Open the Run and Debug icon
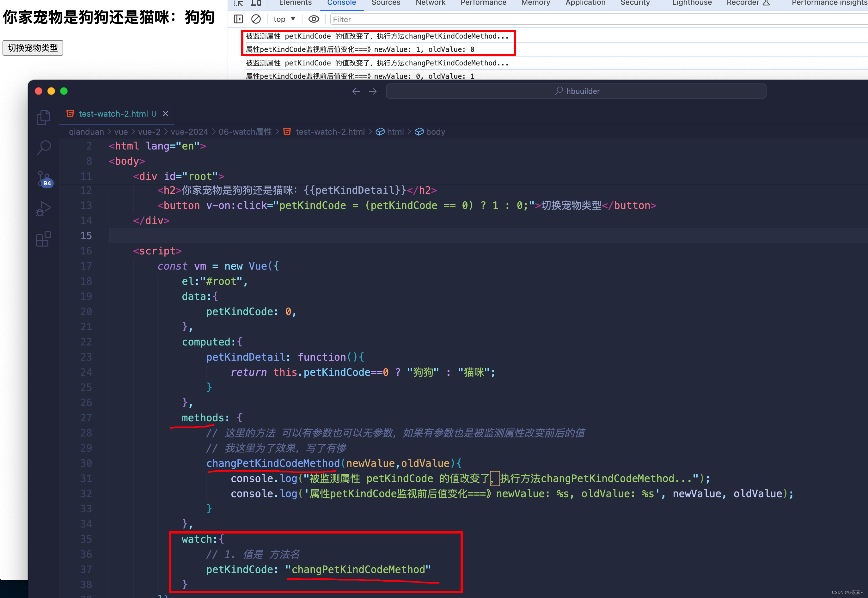This screenshot has width=868, height=598. (43, 208)
